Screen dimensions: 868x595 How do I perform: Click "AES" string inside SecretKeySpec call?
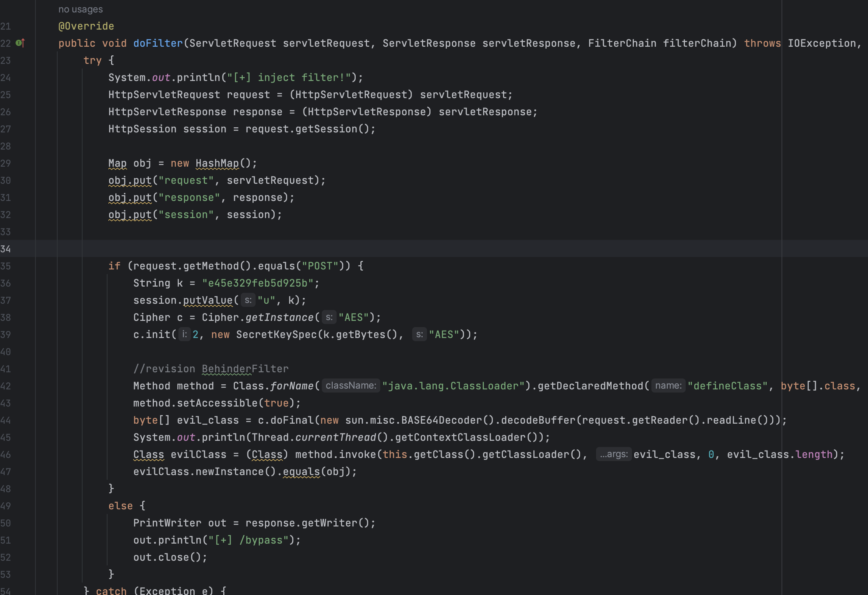[x=444, y=334]
